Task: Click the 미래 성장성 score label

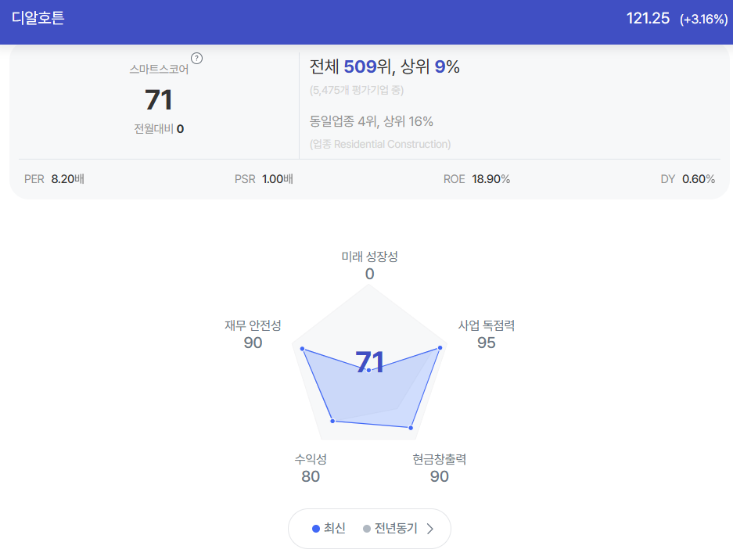Action: 369,257
